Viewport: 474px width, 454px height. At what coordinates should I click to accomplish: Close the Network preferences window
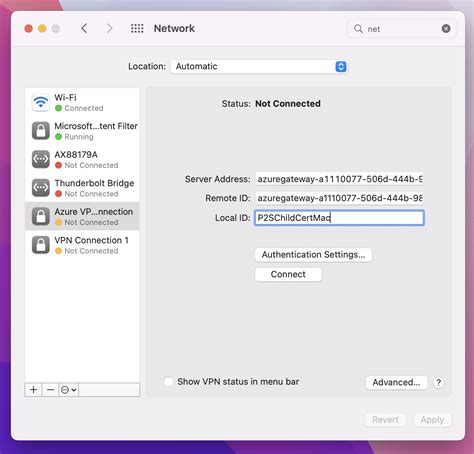(29, 29)
